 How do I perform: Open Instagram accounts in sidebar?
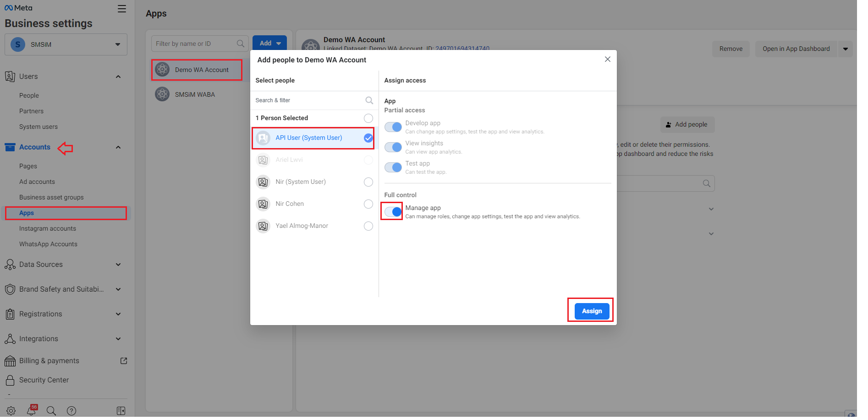tap(48, 228)
